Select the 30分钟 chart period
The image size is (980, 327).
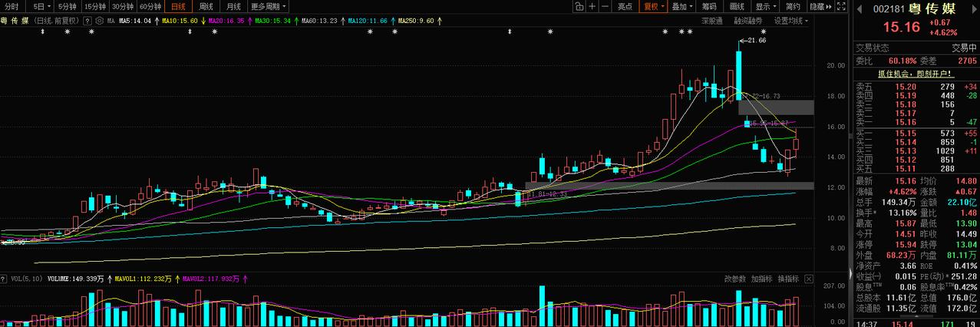tap(124, 6)
